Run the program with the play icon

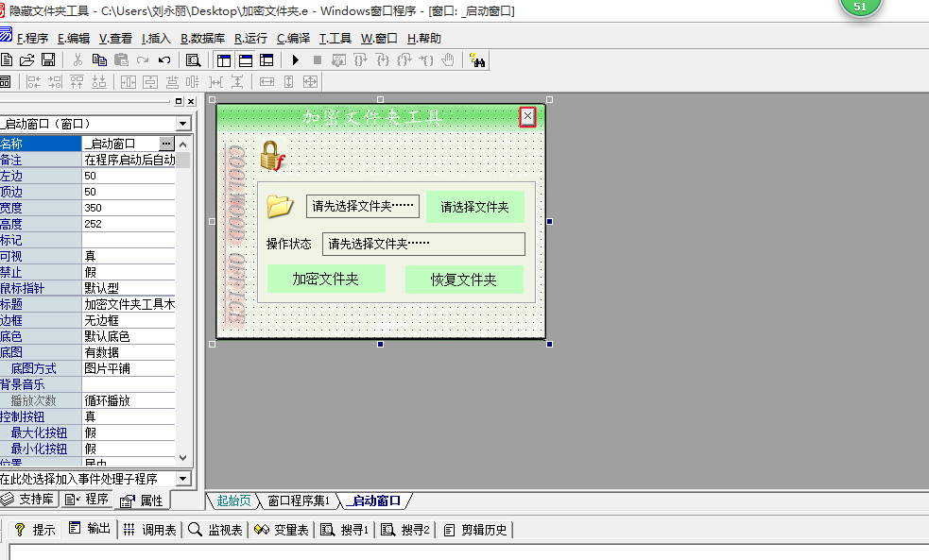click(296, 59)
